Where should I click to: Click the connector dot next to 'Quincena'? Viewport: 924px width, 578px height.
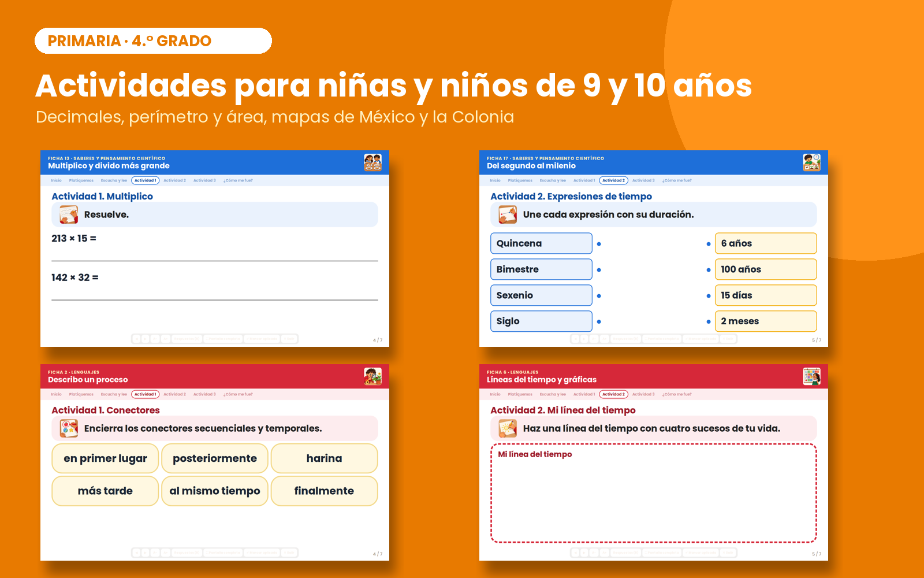tap(599, 244)
